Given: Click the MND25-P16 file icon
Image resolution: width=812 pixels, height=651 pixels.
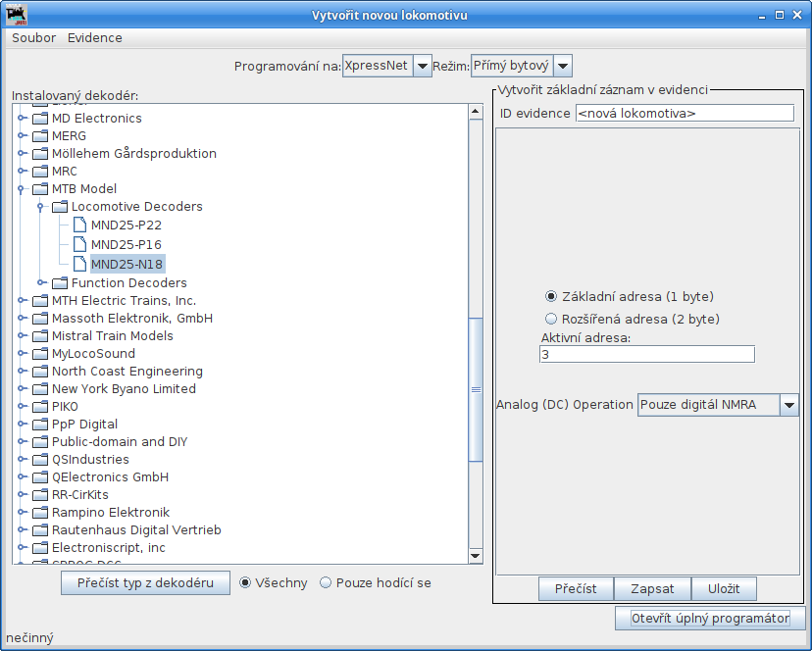Looking at the screenshot, I should [79, 244].
